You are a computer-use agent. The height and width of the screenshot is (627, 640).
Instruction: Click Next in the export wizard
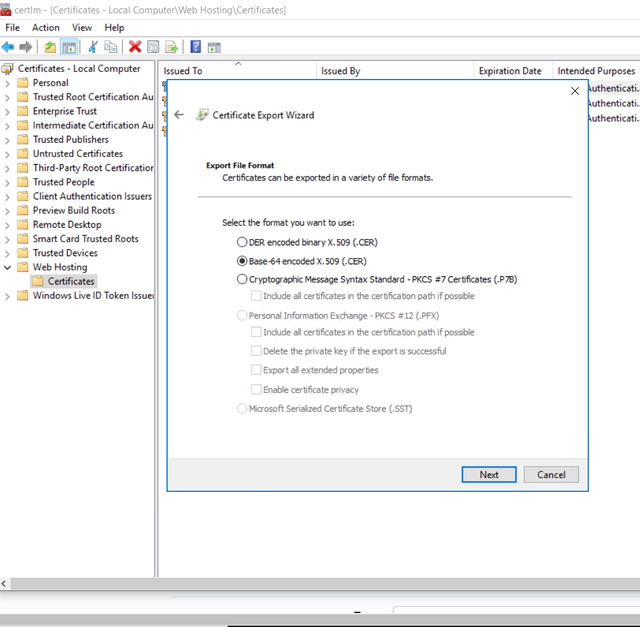tap(489, 474)
